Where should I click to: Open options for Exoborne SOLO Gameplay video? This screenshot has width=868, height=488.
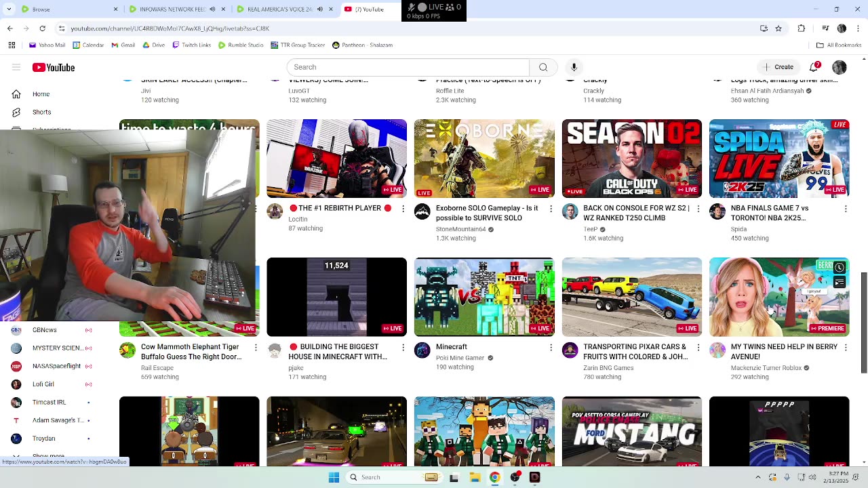(x=551, y=209)
